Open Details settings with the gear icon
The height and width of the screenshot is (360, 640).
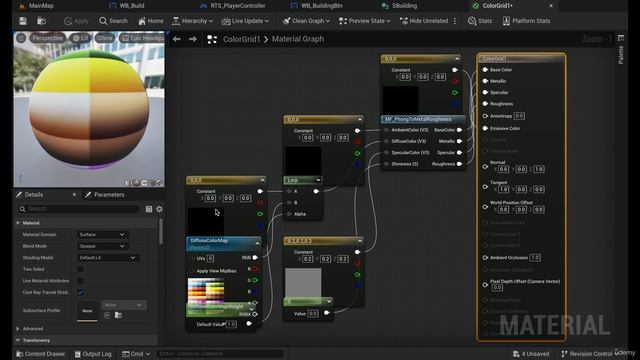pos(159,209)
